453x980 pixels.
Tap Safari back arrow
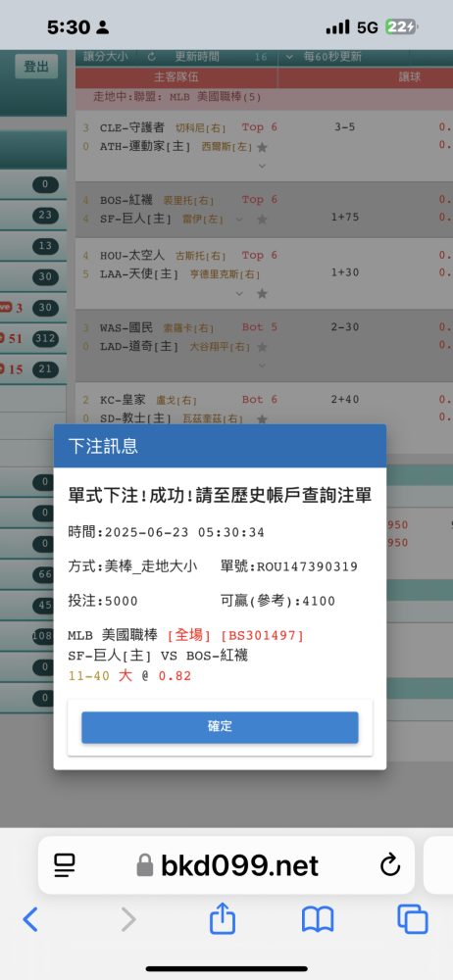coord(30,919)
